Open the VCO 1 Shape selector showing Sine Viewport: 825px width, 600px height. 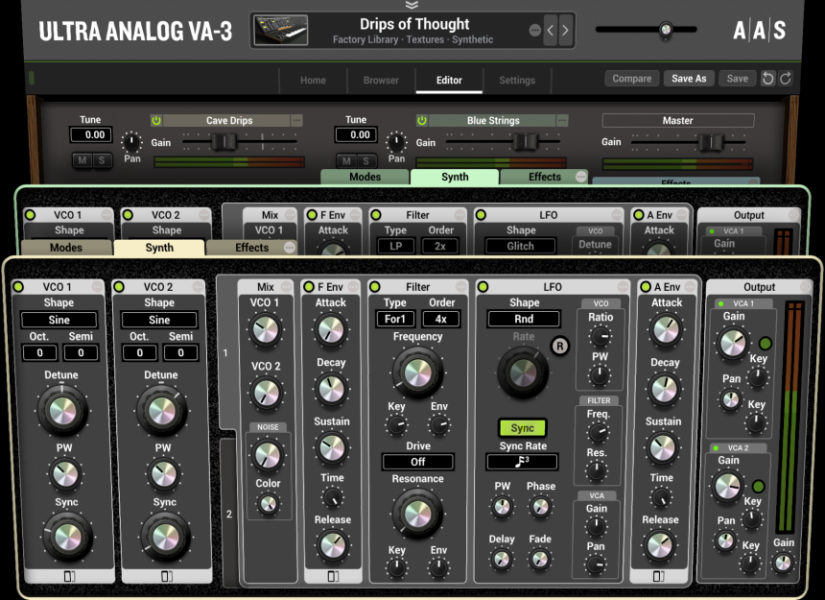tap(59, 320)
